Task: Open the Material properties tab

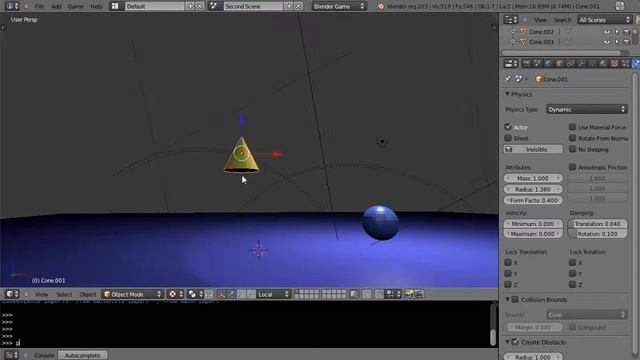Action: 604,63
